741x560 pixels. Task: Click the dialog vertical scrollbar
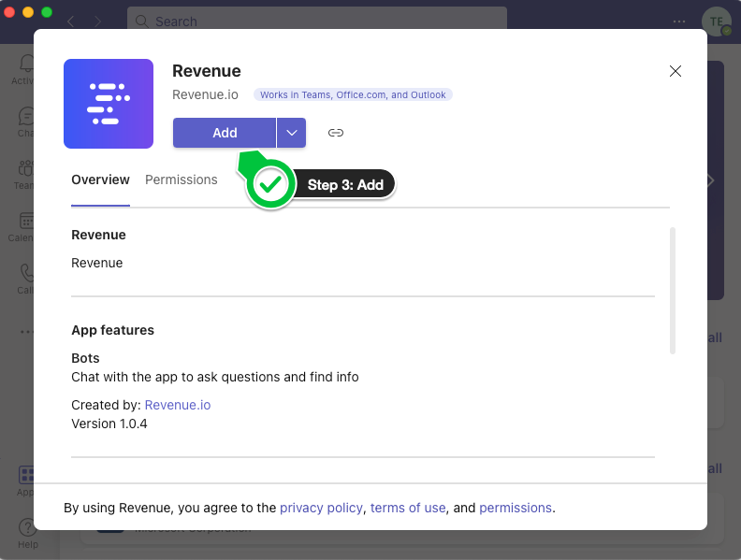click(x=673, y=291)
